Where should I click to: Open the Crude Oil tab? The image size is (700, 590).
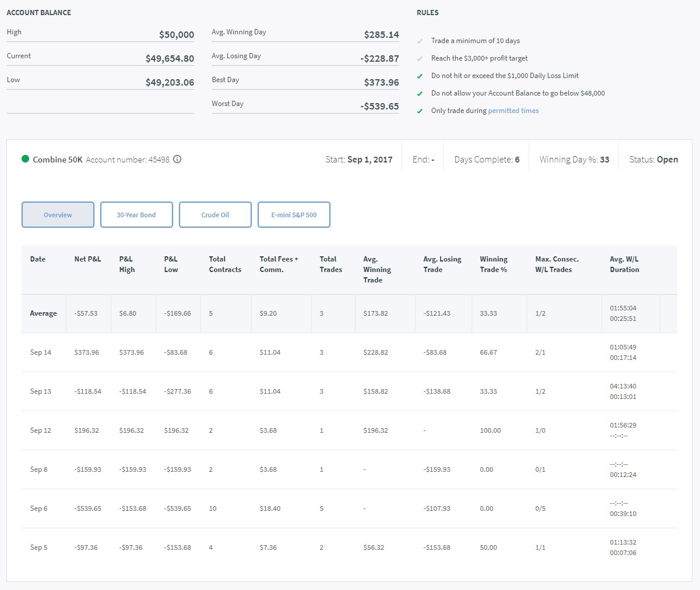tap(215, 214)
